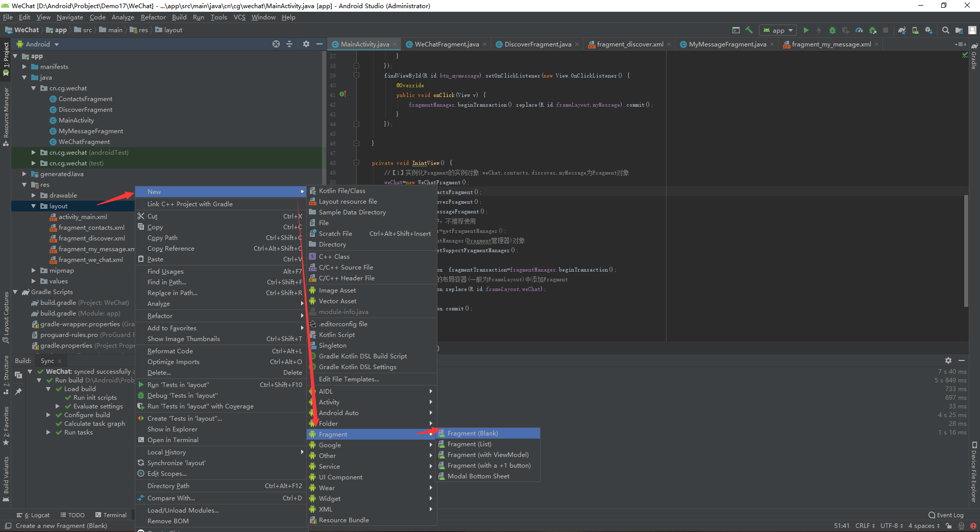
Task: Click the Stop square icon in toolbar
Action: (886, 30)
